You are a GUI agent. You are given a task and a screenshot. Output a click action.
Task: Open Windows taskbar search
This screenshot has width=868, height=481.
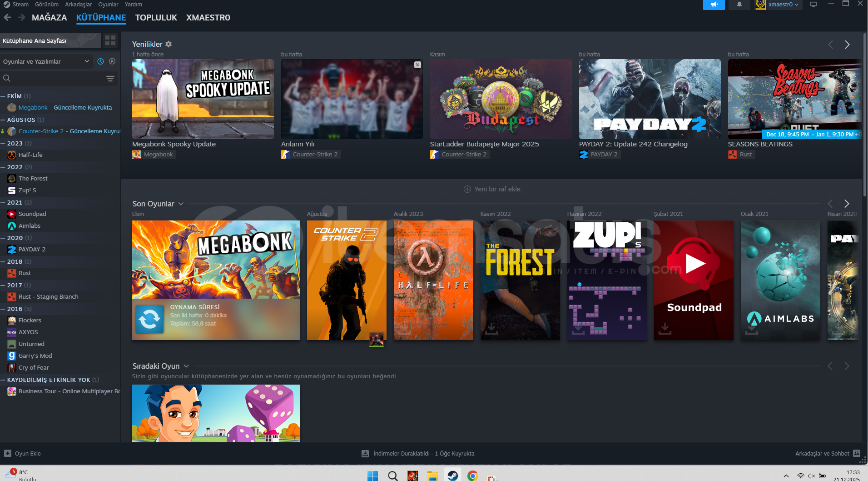393,476
